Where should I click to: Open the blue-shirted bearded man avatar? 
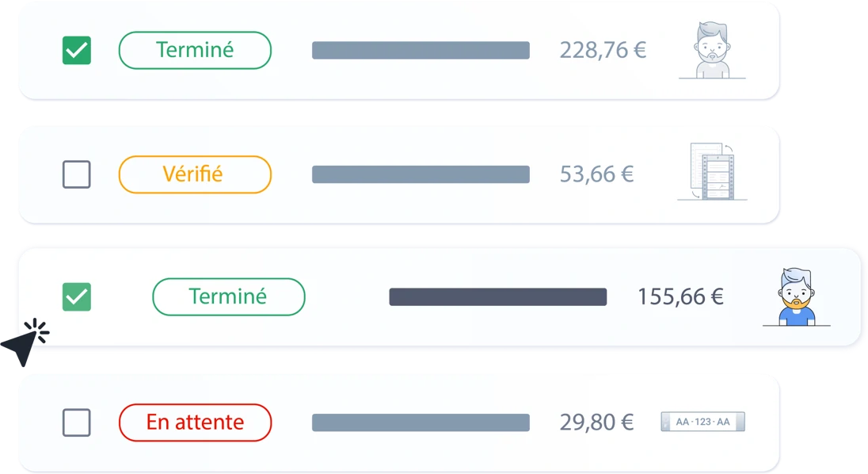[x=797, y=296]
